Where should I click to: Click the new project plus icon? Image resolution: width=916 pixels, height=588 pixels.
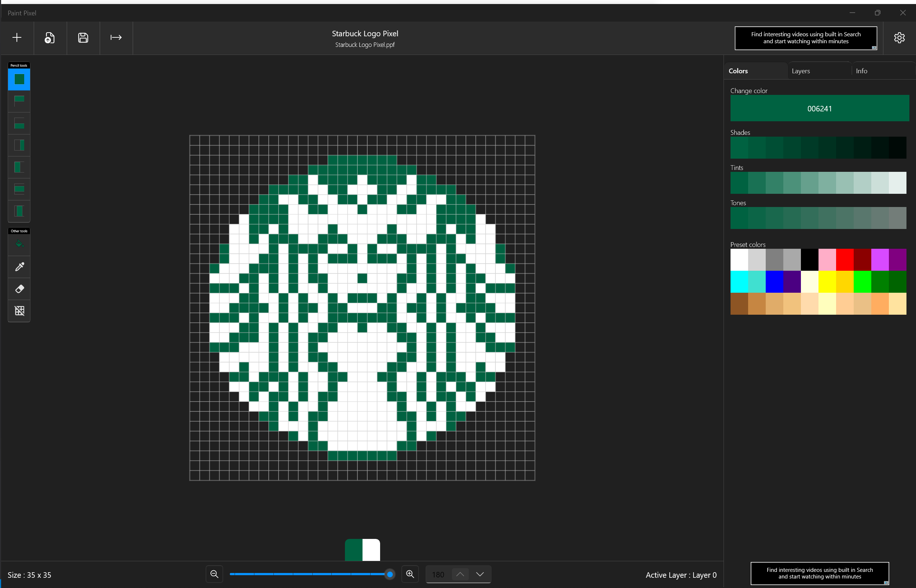pos(17,37)
